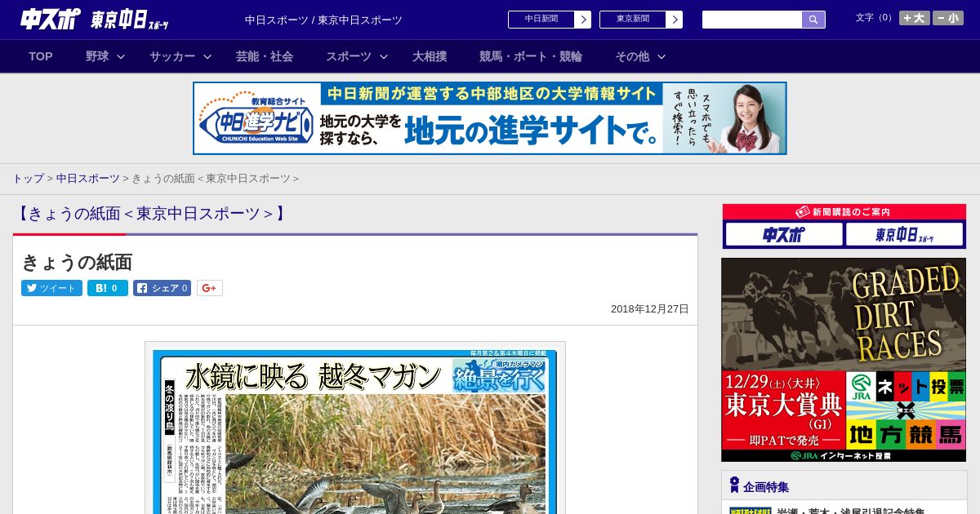Click the 東京中日スポーツ logo in header

click(x=131, y=20)
